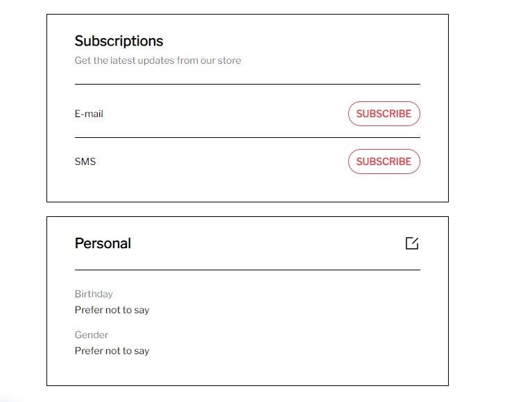The image size is (532, 402).
Task: Click empty space between SMS label and SUBSCRIBE
Action: pos(222,161)
